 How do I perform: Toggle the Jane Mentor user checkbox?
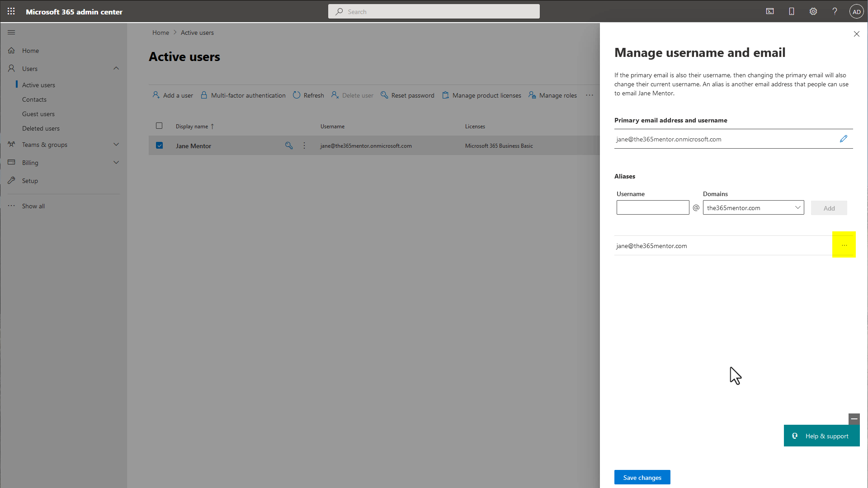click(x=159, y=145)
